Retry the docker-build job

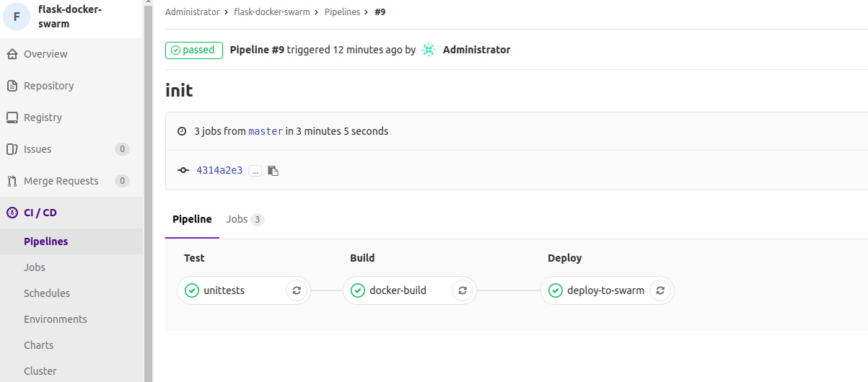pos(463,290)
